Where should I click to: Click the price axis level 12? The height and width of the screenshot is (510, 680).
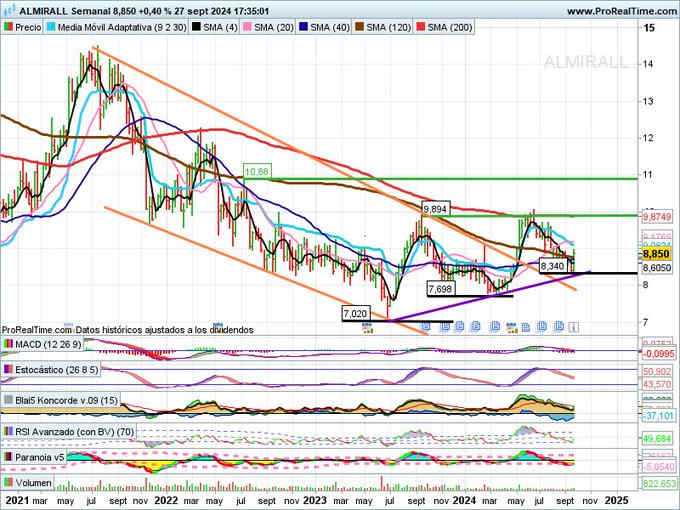pyautogui.click(x=649, y=138)
